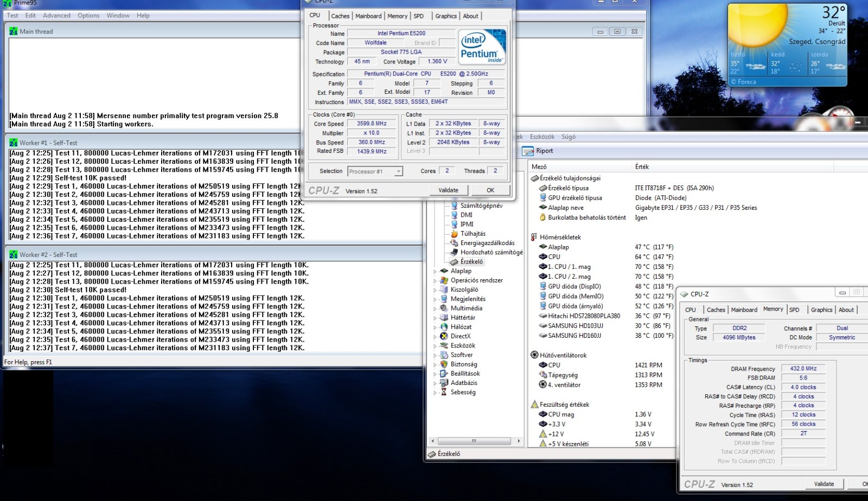Click the Core Speed 3599.8 MHz field
Image resolution: width=868 pixels, height=501 pixels.
pyautogui.click(x=372, y=124)
